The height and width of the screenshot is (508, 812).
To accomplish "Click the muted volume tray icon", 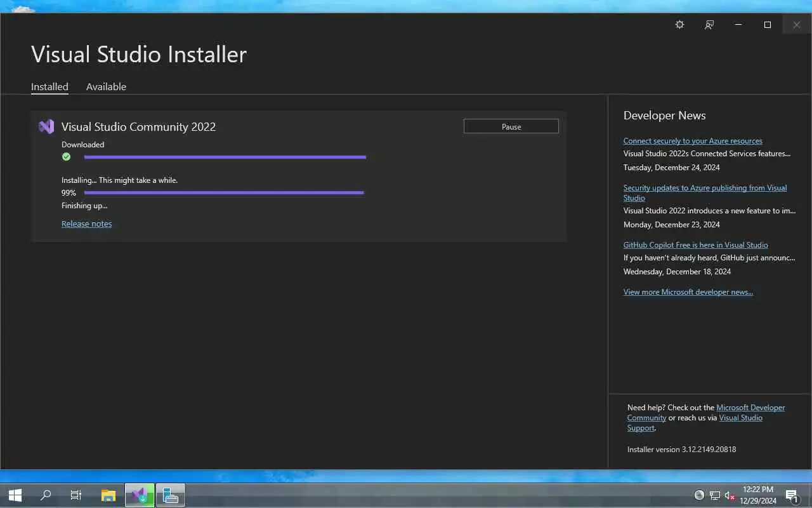I will point(730,495).
